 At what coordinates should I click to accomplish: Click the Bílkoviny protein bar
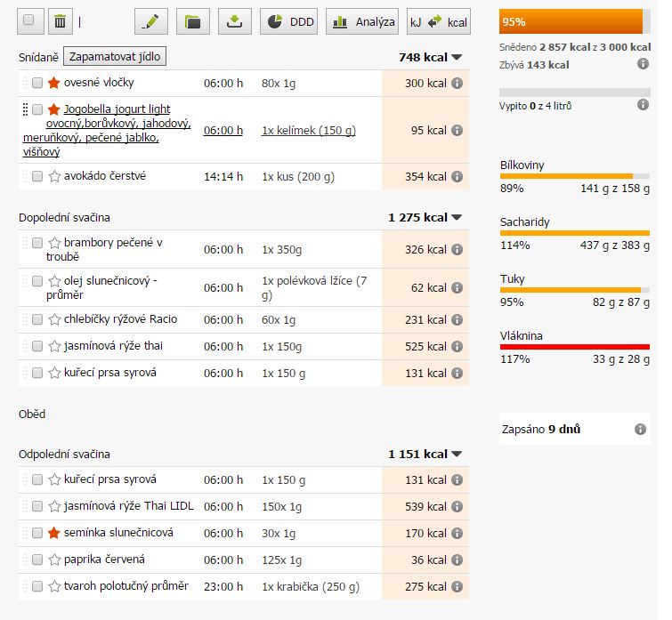(x=575, y=176)
